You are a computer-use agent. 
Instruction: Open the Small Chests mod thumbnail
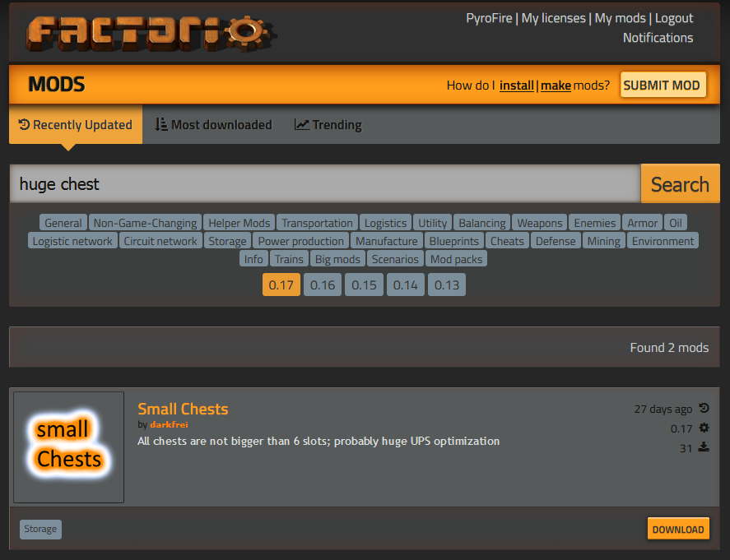[x=69, y=447]
